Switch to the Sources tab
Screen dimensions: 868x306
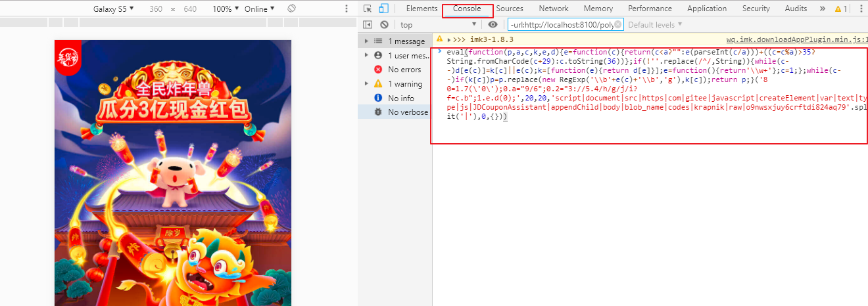pyautogui.click(x=510, y=9)
